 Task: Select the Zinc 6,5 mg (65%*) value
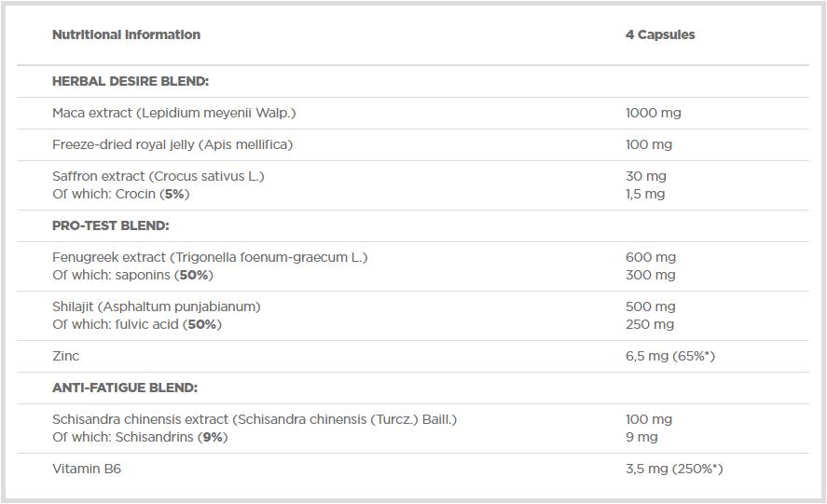[669, 356]
